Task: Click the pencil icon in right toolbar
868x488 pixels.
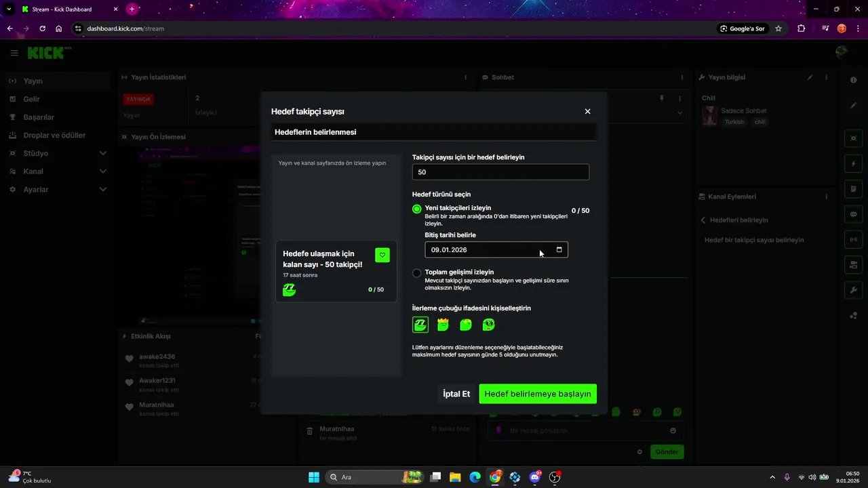Action: coord(853,105)
